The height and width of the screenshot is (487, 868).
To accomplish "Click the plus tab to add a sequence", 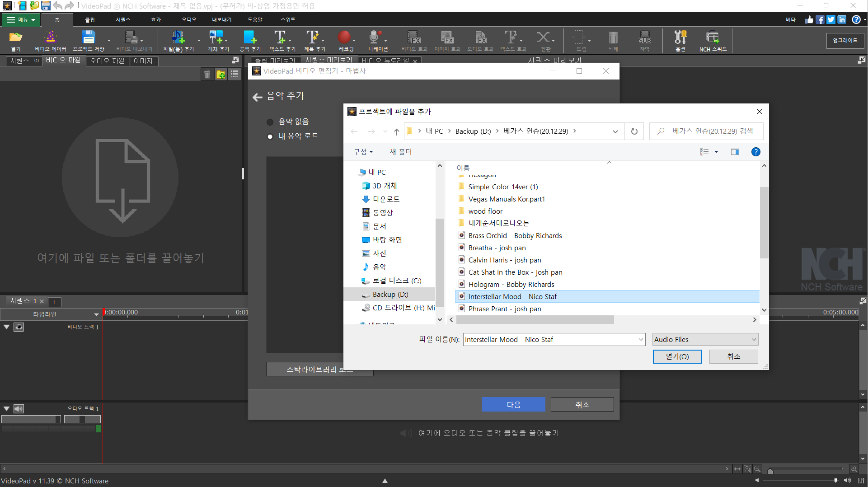I will (x=54, y=302).
